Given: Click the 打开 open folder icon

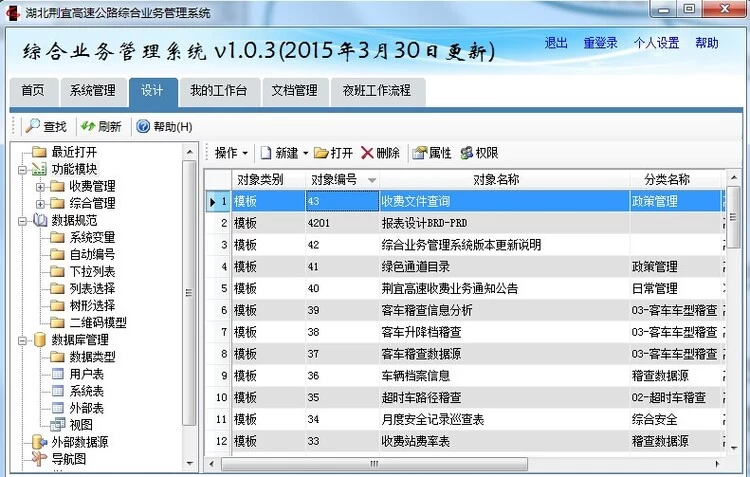Looking at the screenshot, I should coord(321,153).
